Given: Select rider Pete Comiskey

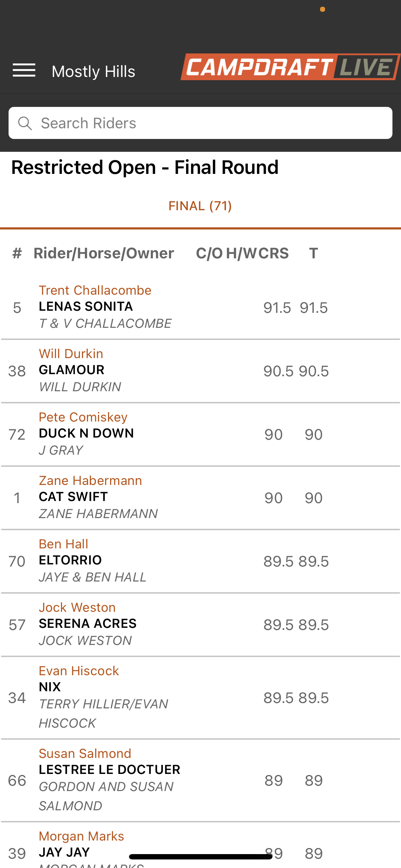Looking at the screenshot, I should (x=83, y=417).
